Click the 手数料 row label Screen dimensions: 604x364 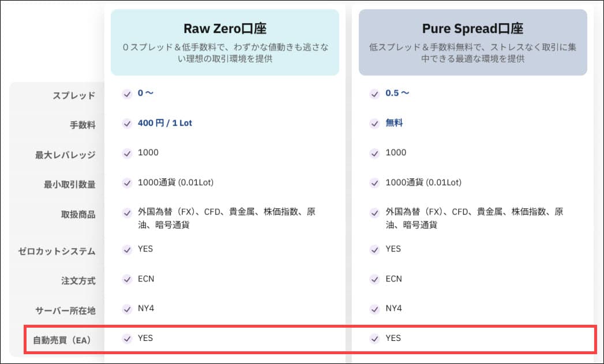click(x=81, y=125)
